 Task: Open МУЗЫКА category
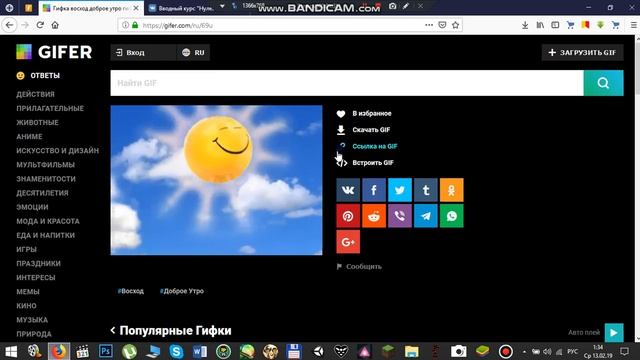[32, 320]
